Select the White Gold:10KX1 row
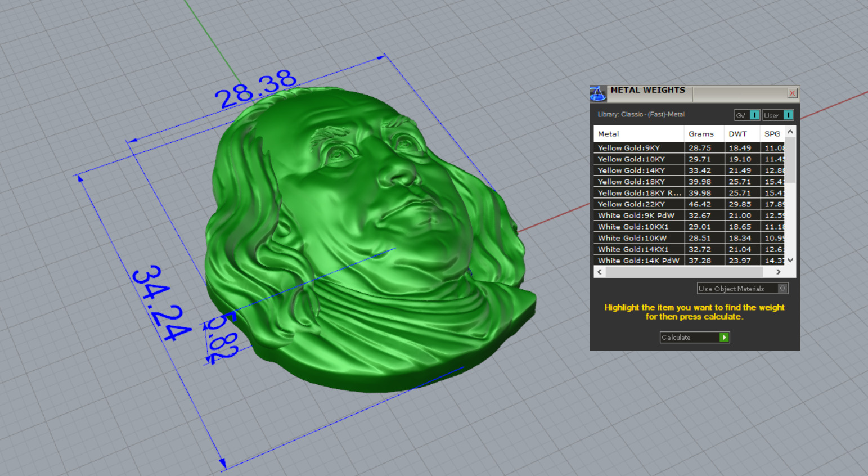 (689, 227)
